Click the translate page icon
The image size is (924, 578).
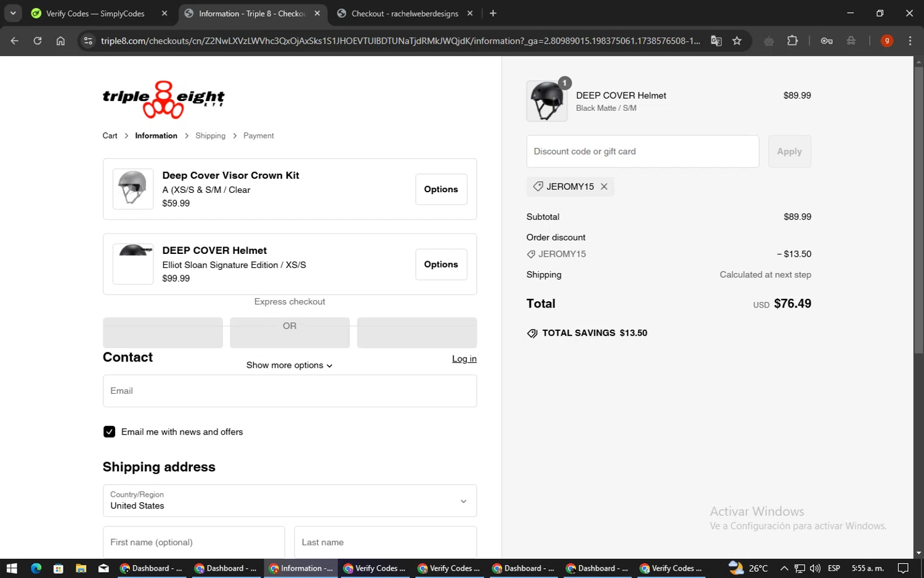click(x=716, y=41)
